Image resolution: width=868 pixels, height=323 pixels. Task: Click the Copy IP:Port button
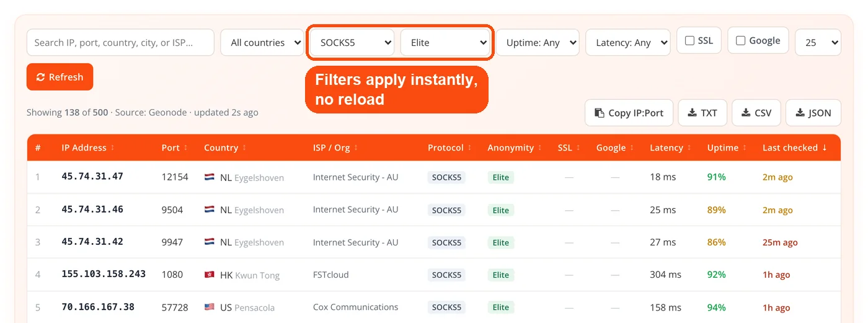[x=629, y=113]
